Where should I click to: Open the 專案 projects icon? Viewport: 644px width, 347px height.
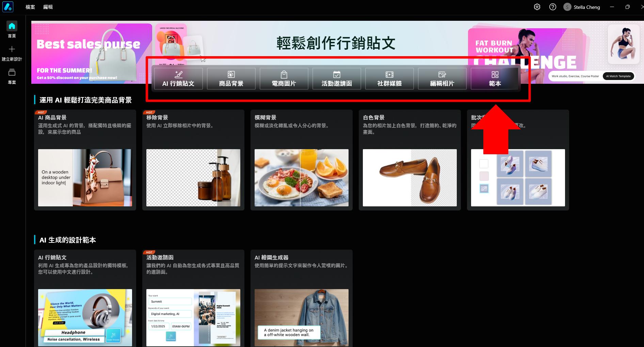pyautogui.click(x=12, y=73)
